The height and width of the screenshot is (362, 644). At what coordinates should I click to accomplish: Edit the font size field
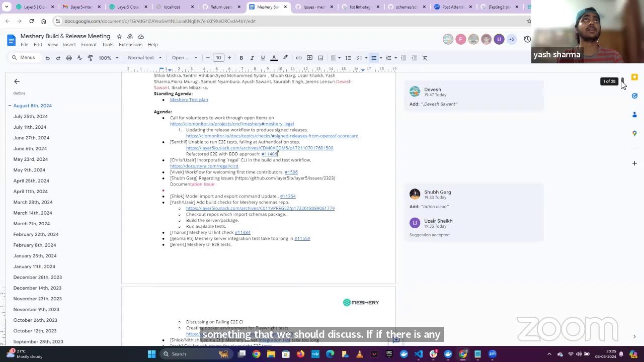(x=218, y=58)
